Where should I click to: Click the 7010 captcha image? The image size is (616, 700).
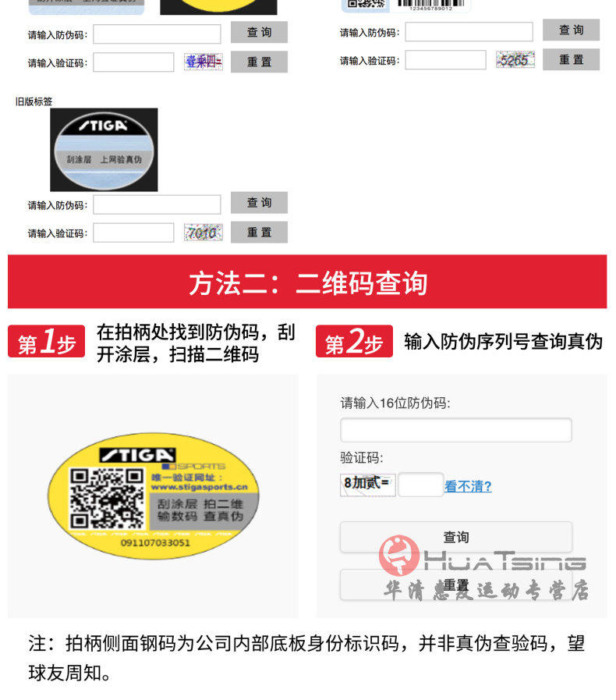tap(204, 233)
